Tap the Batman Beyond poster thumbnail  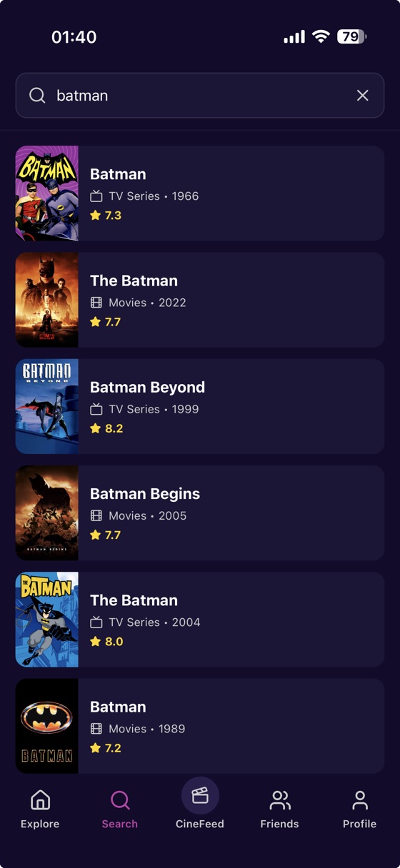tap(47, 407)
